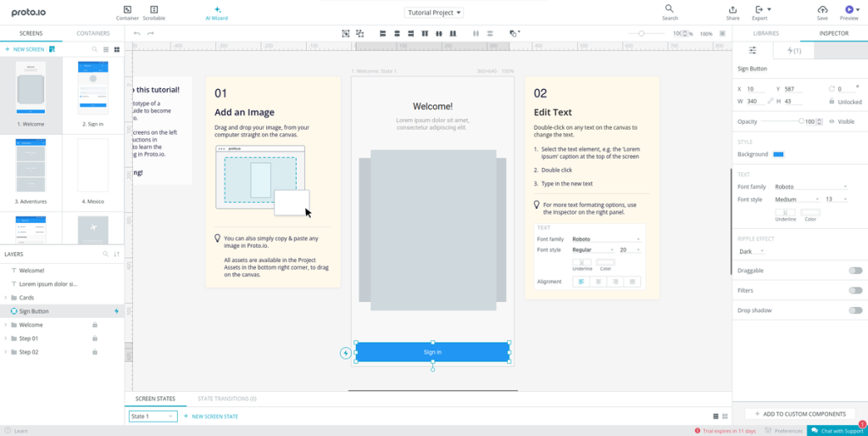Screen dimensions: 868x436
Task: Save the project
Action: tap(822, 13)
